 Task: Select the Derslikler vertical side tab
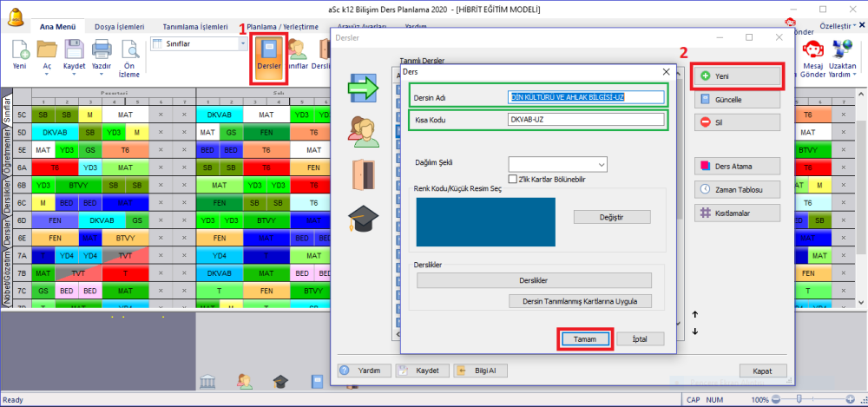coord(7,199)
